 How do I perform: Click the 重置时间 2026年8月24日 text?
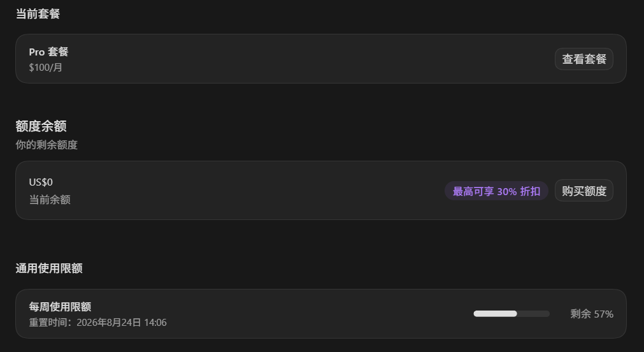97,323
